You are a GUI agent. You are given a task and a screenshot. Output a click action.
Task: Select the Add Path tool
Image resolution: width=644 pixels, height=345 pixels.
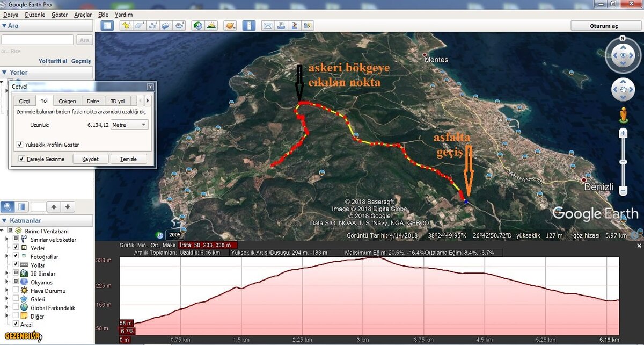click(x=153, y=25)
